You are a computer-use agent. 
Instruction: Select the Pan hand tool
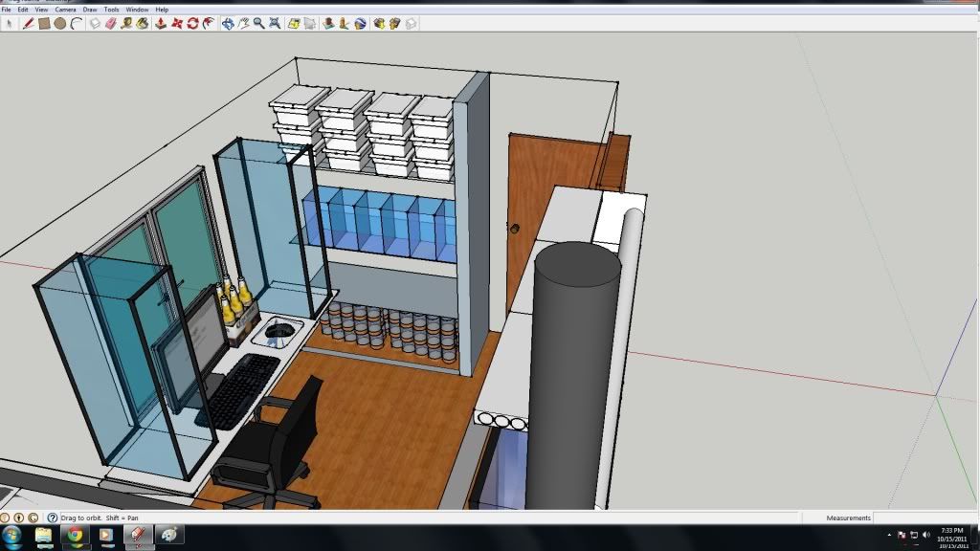(243, 24)
